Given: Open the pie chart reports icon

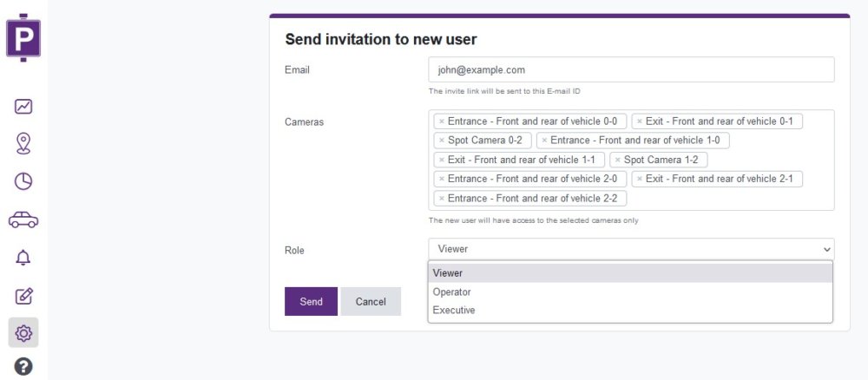Looking at the screenshot, I should tap(23, 181).
